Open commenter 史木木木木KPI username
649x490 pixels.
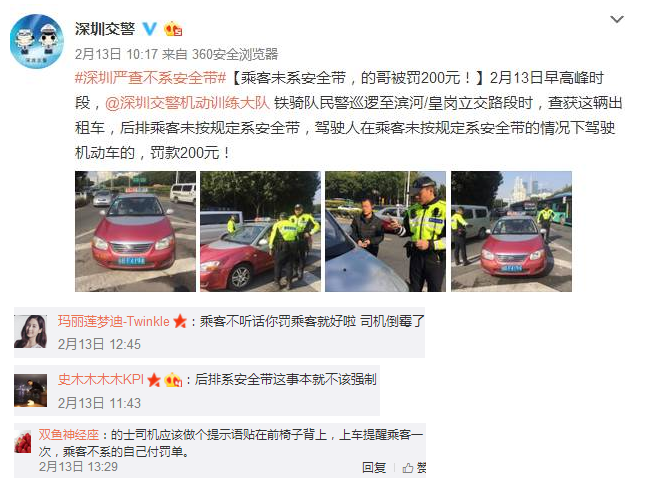click(101, 380)
